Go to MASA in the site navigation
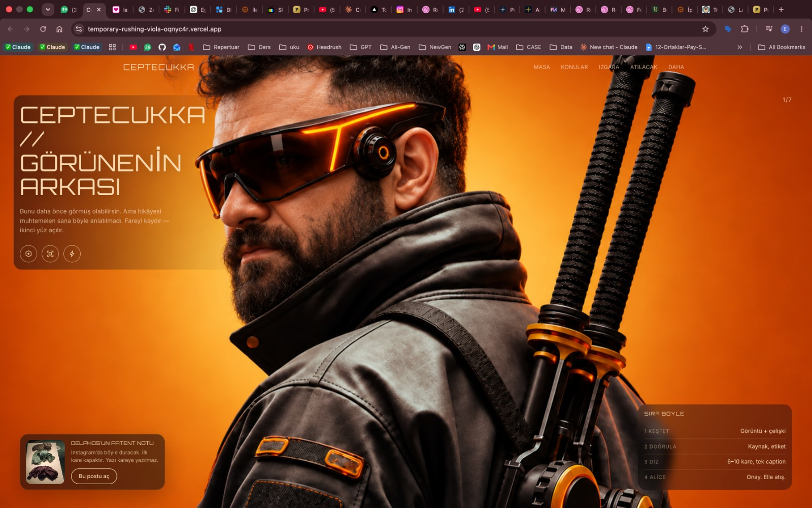812x508 pixels. 542,67
